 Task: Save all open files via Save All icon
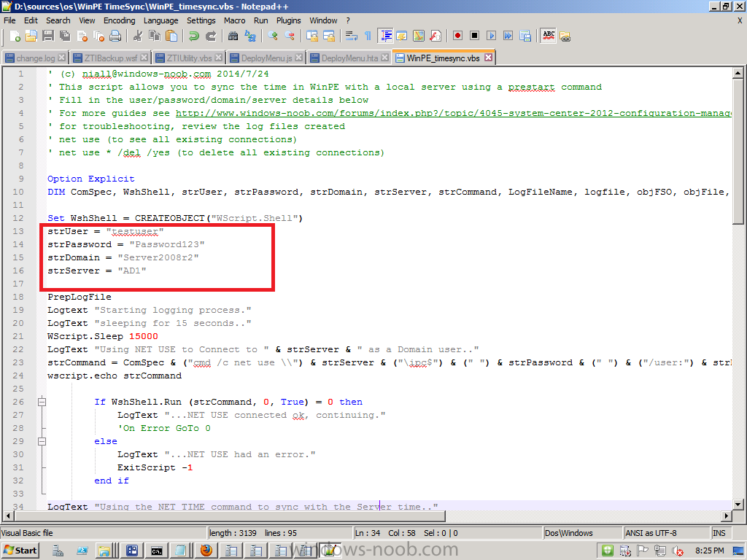65,36
